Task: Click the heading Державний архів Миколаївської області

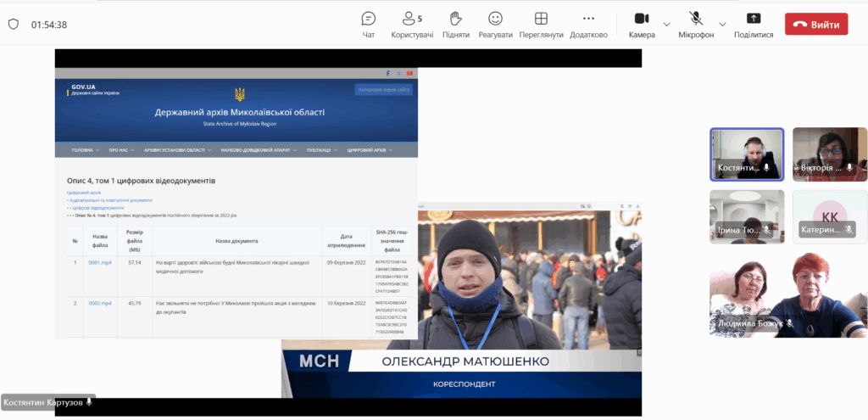Action: point(240,113)
